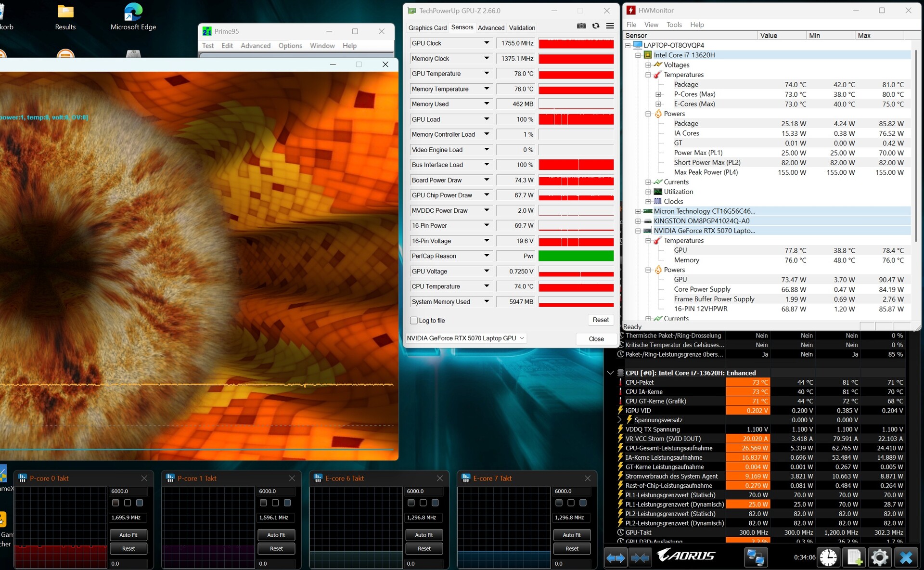Click the GPU-Z refresh sensors icon

click(x=596, y=26)
